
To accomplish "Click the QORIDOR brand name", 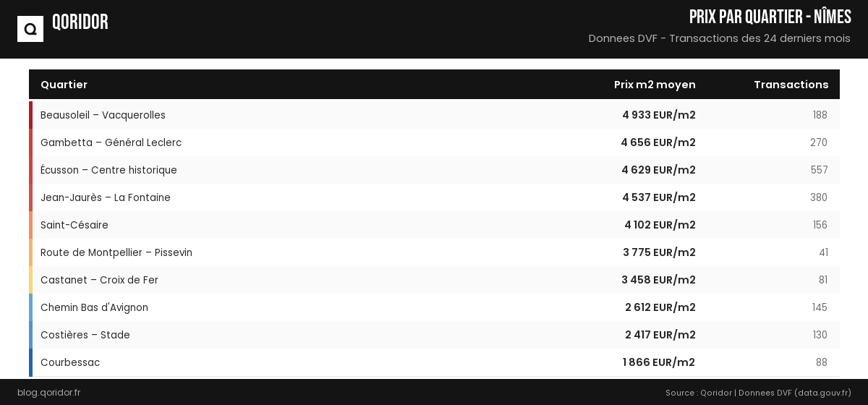I will [x=80, y=22].
